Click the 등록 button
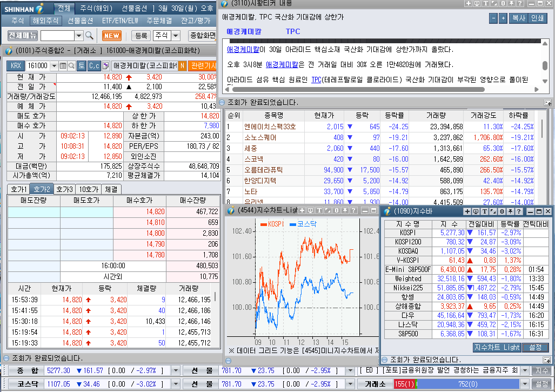Viewport: 555px width, 392px height. 141,35
